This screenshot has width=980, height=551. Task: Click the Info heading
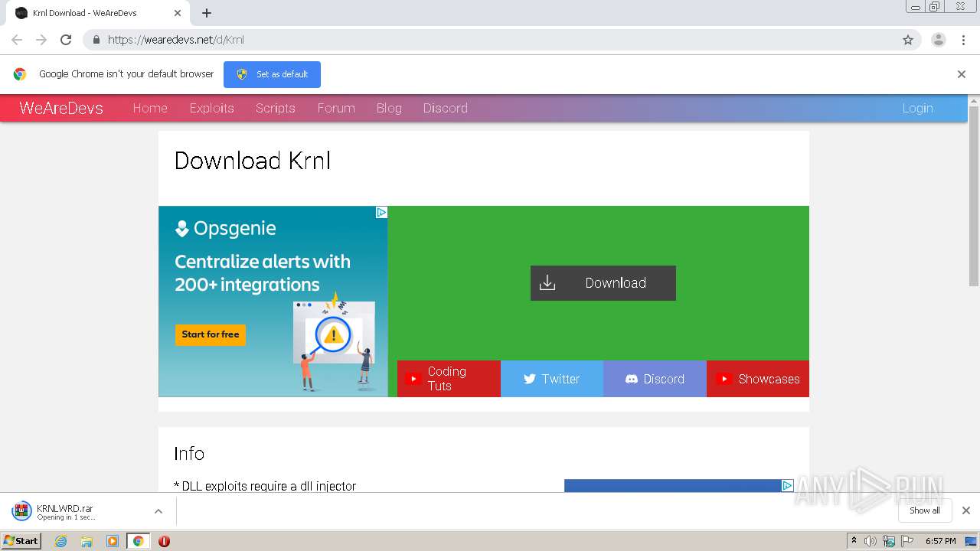click(189, 453)
